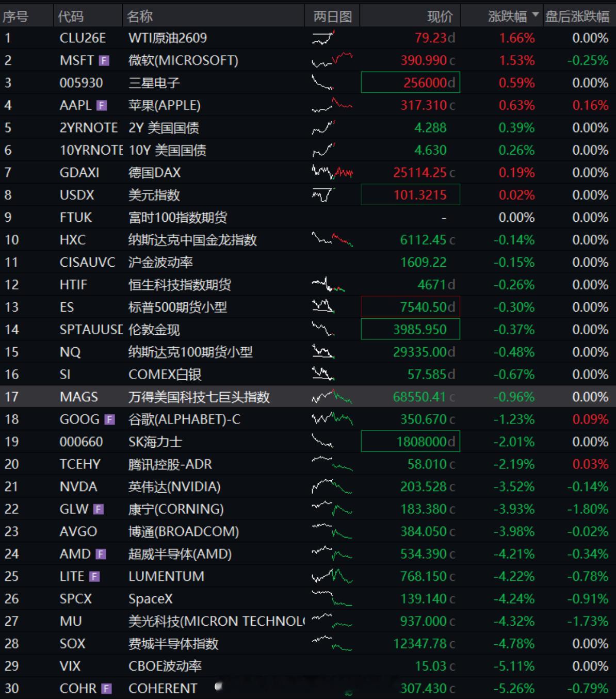
Task: Click the -1.73% after-hours change for MU
Action: 588,622
